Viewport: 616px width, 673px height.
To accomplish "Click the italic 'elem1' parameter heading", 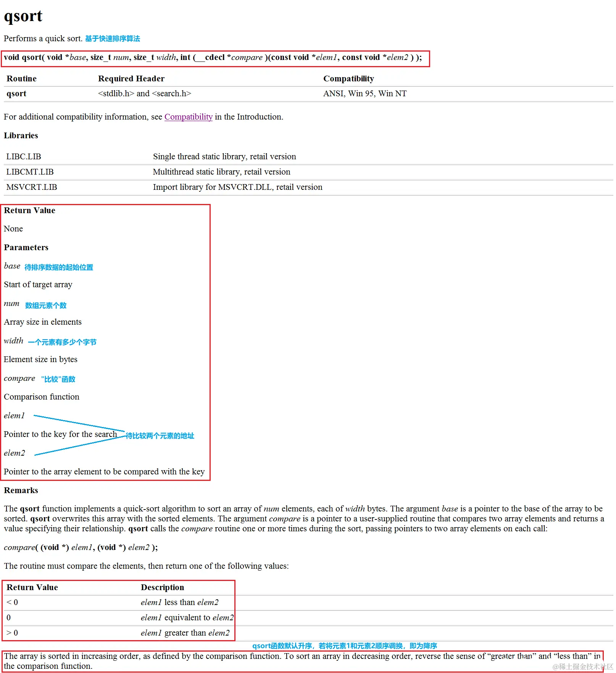I will [x=15, y=416].
